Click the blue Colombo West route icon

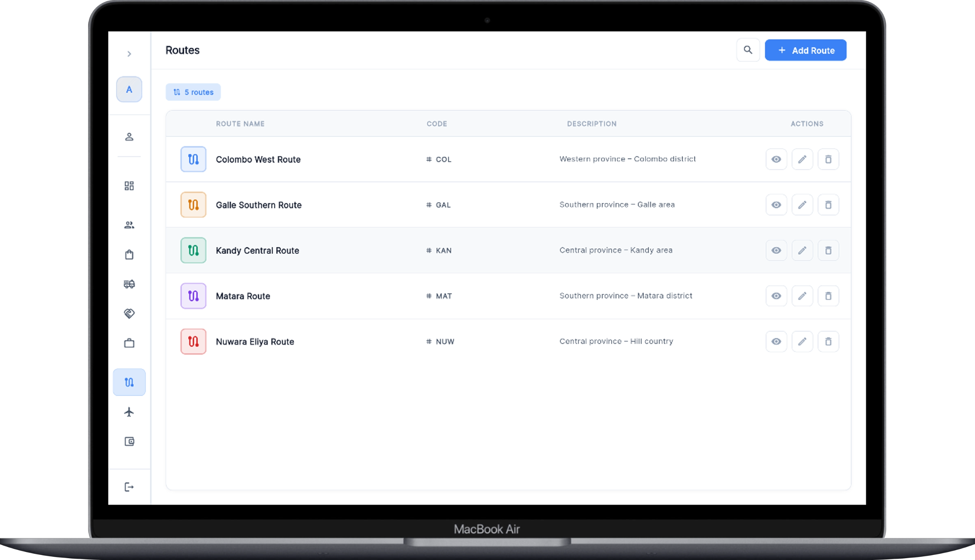coord(193,159)
